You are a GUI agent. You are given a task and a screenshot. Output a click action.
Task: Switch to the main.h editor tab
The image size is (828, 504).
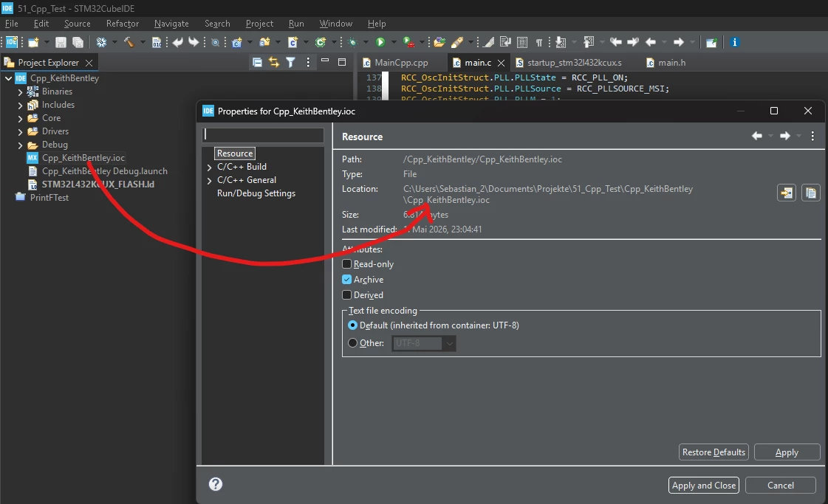pos(666,62)
